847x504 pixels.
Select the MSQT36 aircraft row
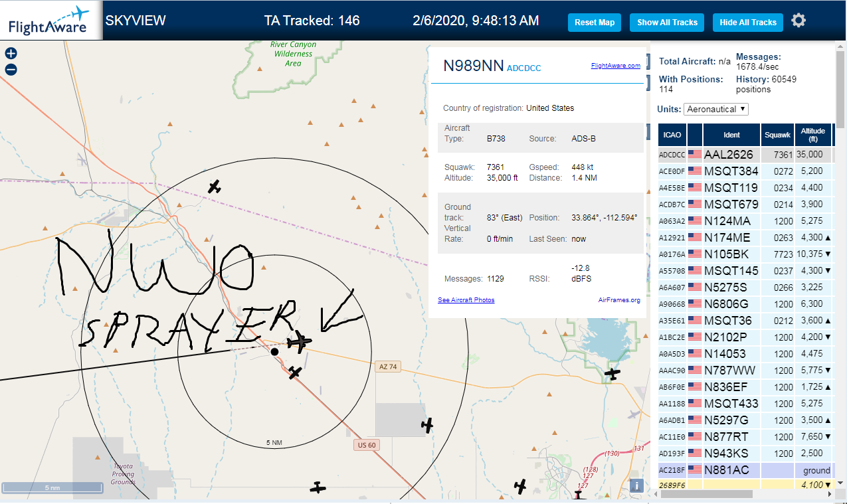[x=746, y=320]
